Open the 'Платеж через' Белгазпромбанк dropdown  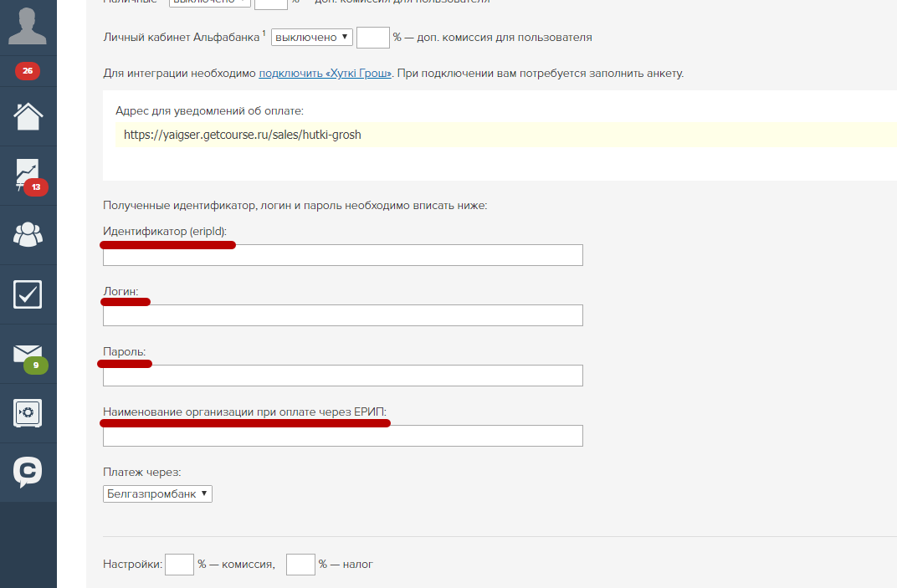157,493
